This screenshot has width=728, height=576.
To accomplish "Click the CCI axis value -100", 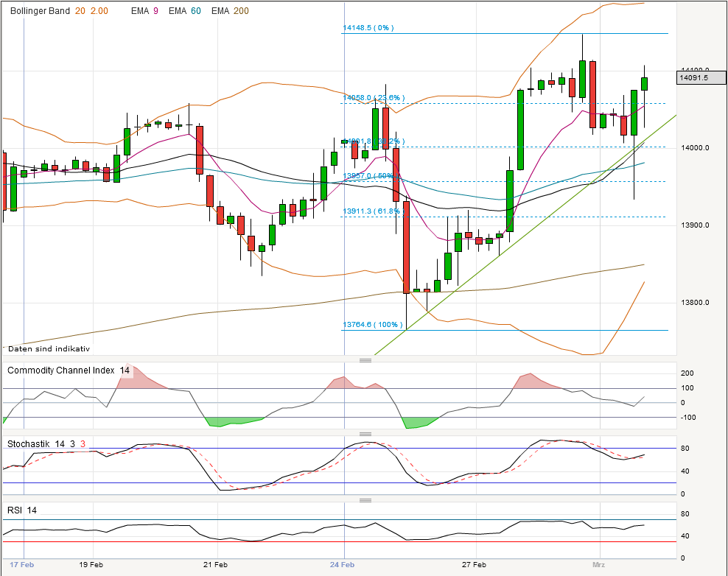I will point(688,417).
